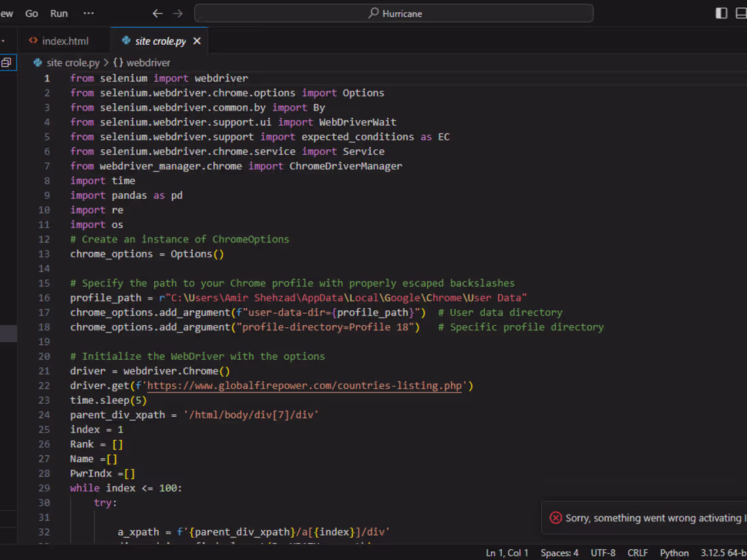
Task: Click the forward navigation arrow
Action: (x=177, y=13)
